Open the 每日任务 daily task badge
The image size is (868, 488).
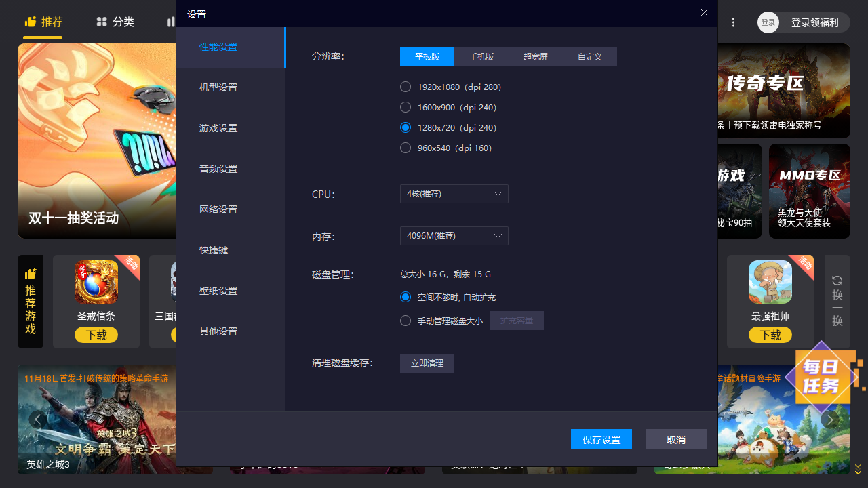[x=821, y=378]
